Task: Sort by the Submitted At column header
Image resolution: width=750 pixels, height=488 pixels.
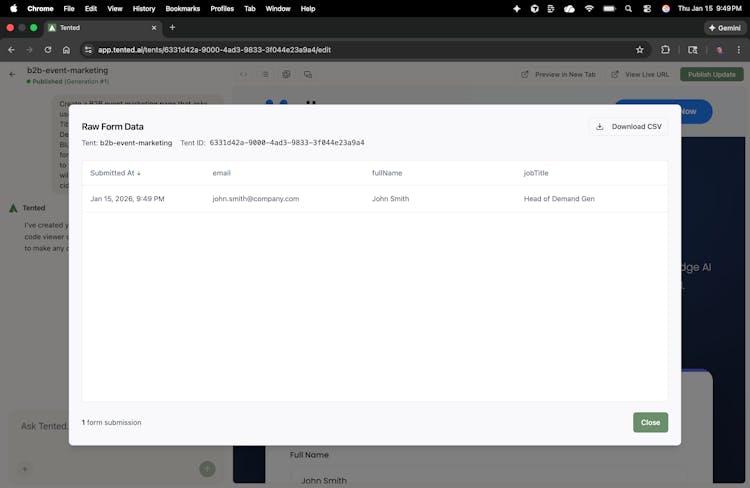Action: tap(115, 173)
